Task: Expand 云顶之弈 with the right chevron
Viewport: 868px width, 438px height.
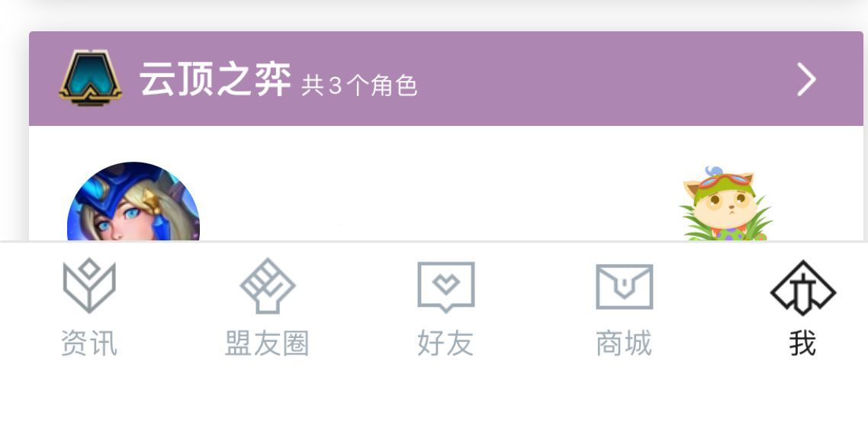Action: click(x=806, y=79)
